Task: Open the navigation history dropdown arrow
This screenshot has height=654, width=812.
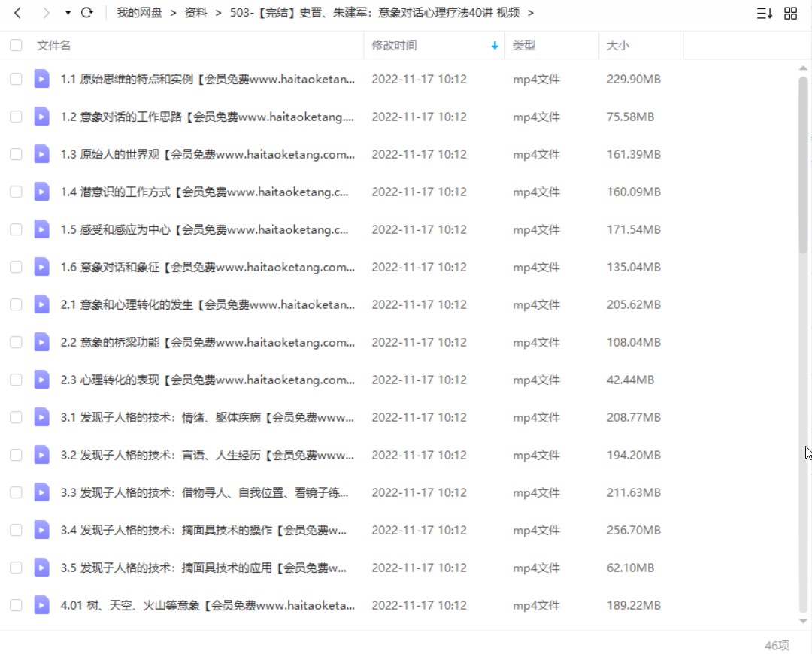Action: (x=68, y=13)
